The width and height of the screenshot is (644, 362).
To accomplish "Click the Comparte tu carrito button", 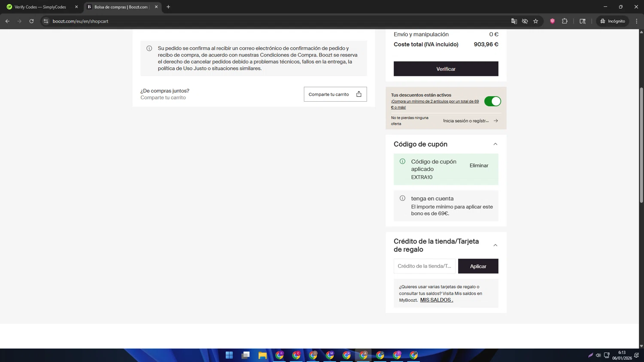I will [x=335, y=94].
